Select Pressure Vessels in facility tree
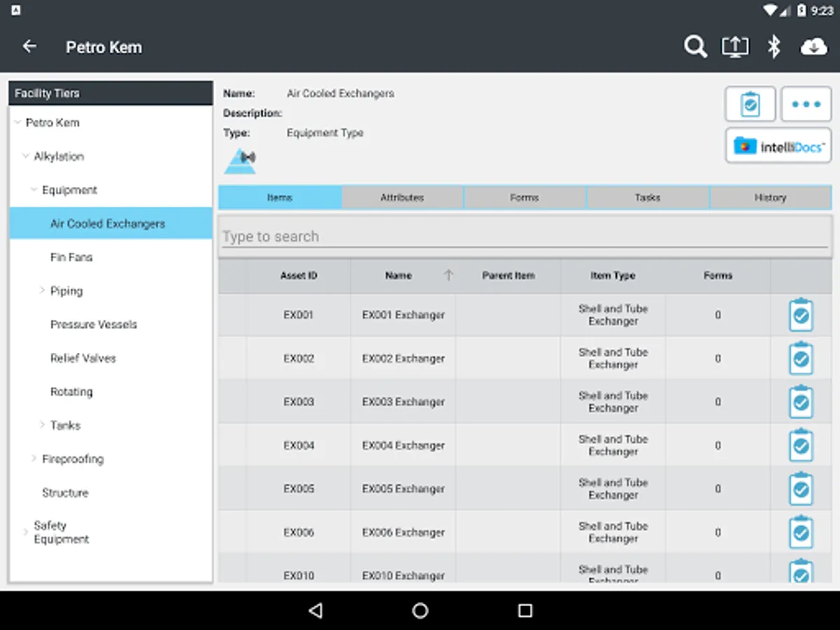Screen dimensions: 840x630 tap(94, 324)
